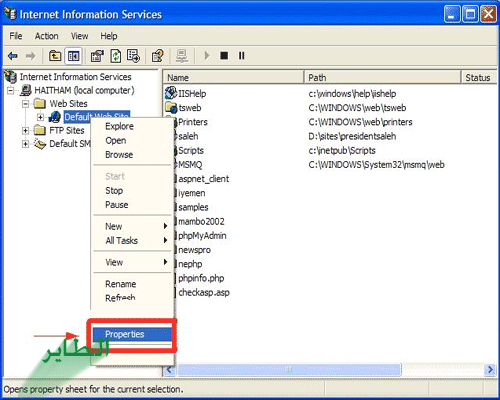Viewport: 500px width, 400px height.
Task: Click the horizontal scrollbar right arrow
Action: [490, 370]
